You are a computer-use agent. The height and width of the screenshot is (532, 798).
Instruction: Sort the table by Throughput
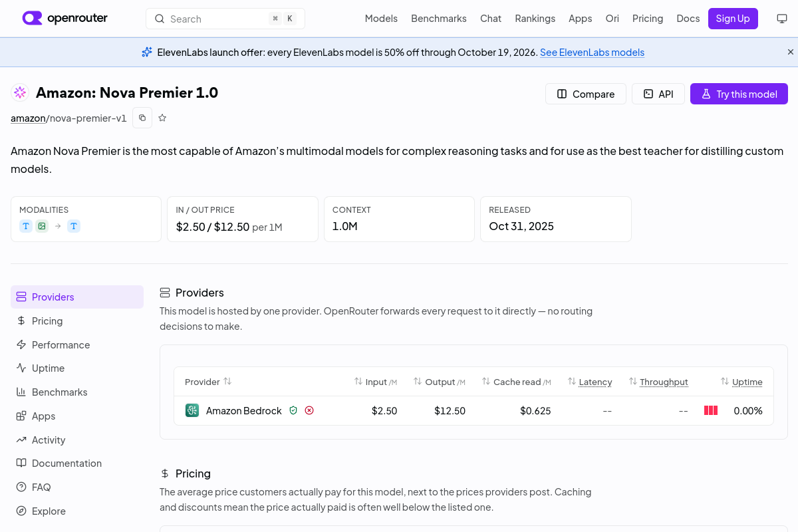coord(658,382)
